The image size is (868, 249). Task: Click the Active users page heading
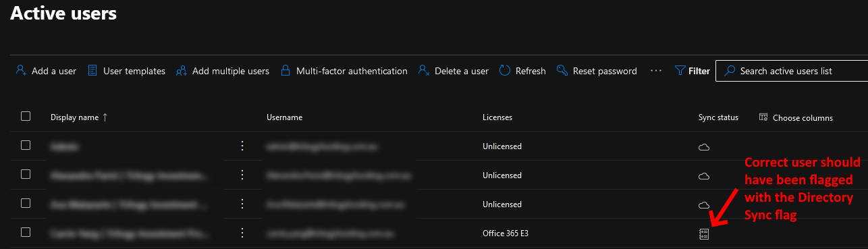(x=63, y=13)
